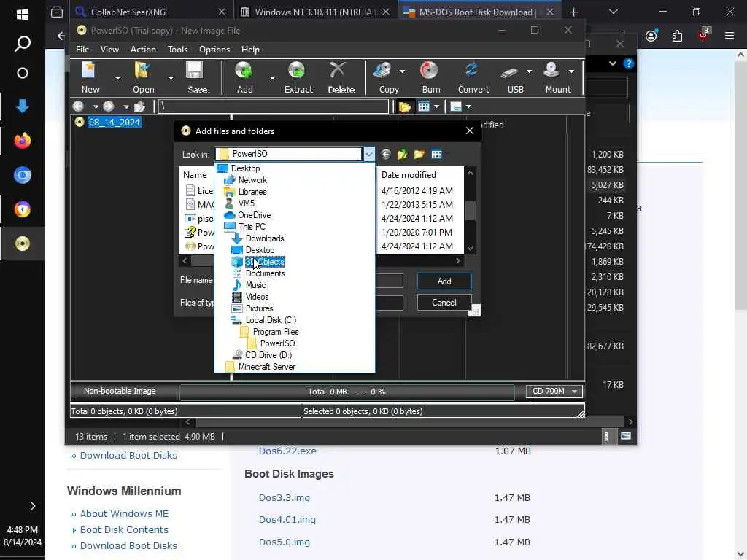Click the Non-bootable Image status label

coord(120,391)
